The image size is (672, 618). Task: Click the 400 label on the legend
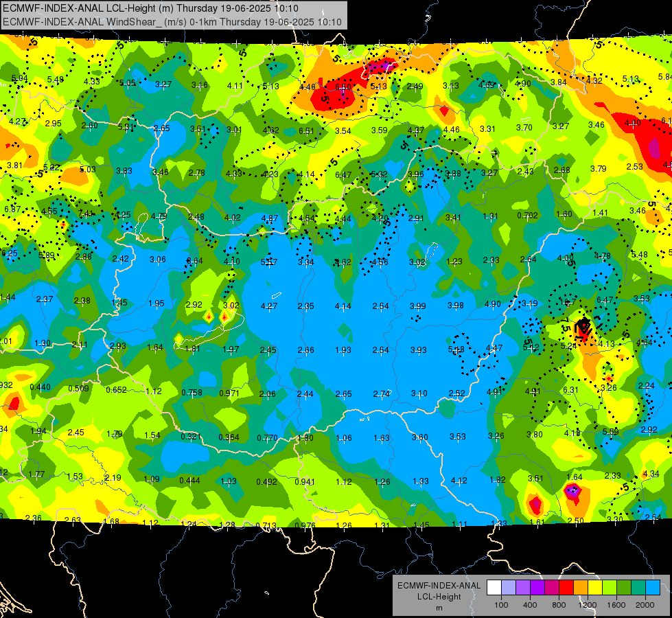tap(530, 605)
